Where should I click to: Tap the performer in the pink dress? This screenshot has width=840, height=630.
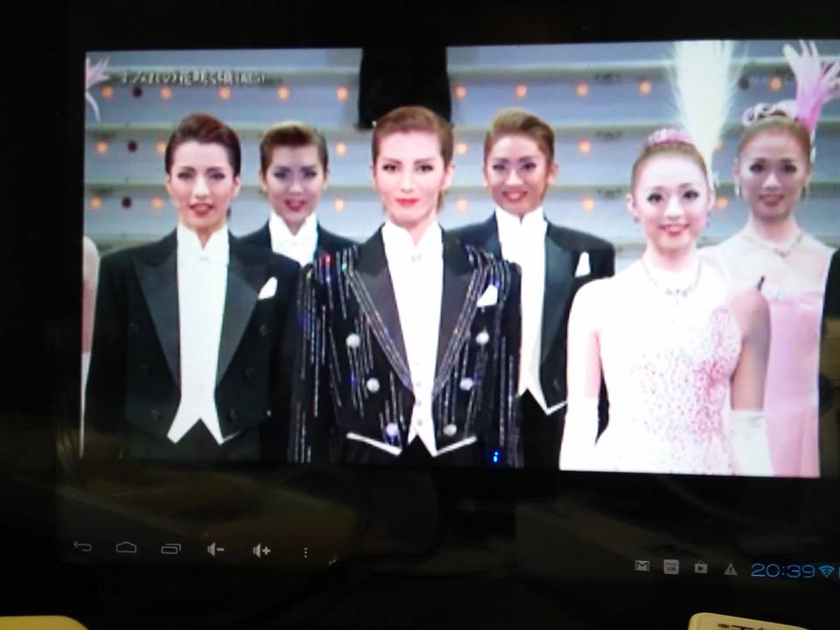point(783,332)
